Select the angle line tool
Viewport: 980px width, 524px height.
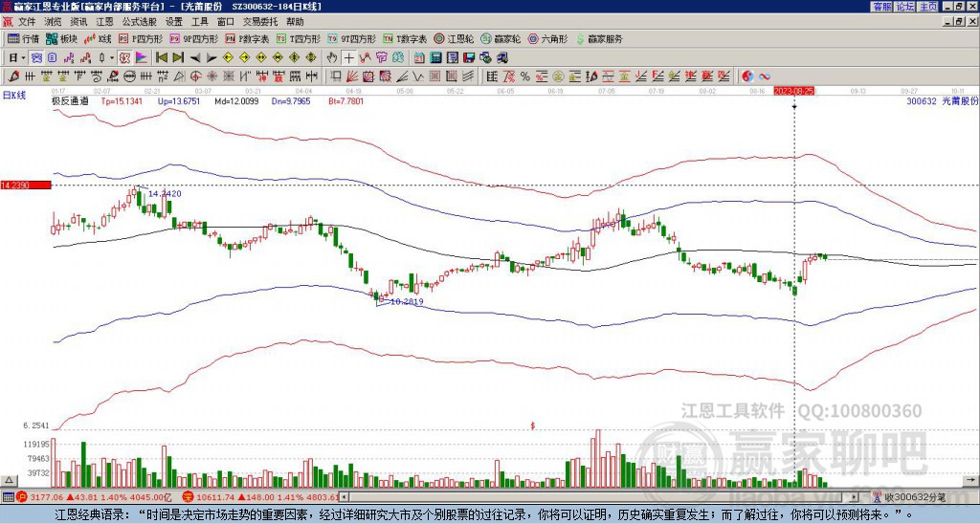coord(403,76)
